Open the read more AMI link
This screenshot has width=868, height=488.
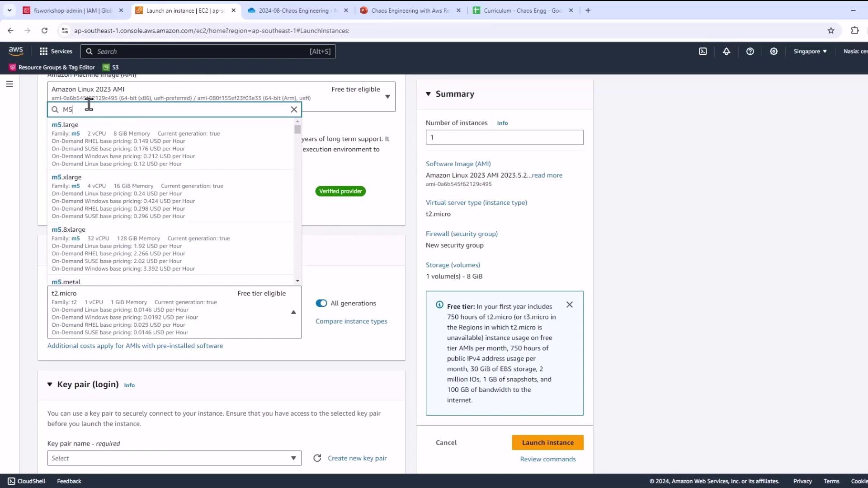(547, 175)
